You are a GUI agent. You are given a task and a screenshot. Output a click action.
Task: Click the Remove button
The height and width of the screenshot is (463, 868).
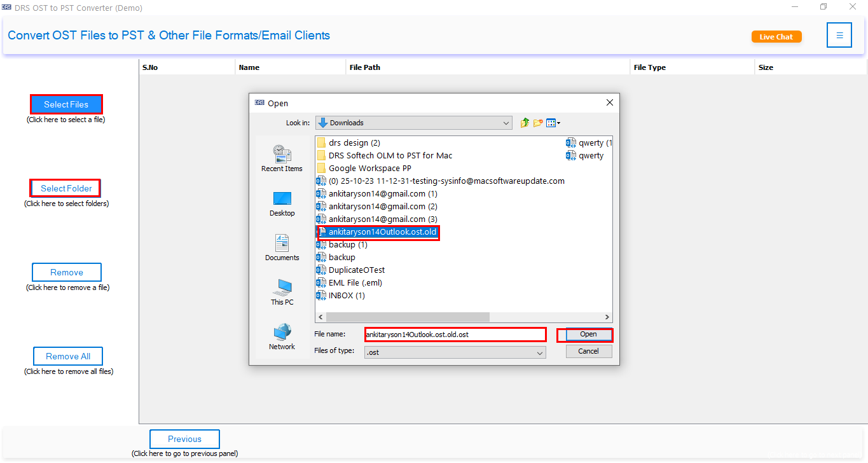click(x=67, y=272)
